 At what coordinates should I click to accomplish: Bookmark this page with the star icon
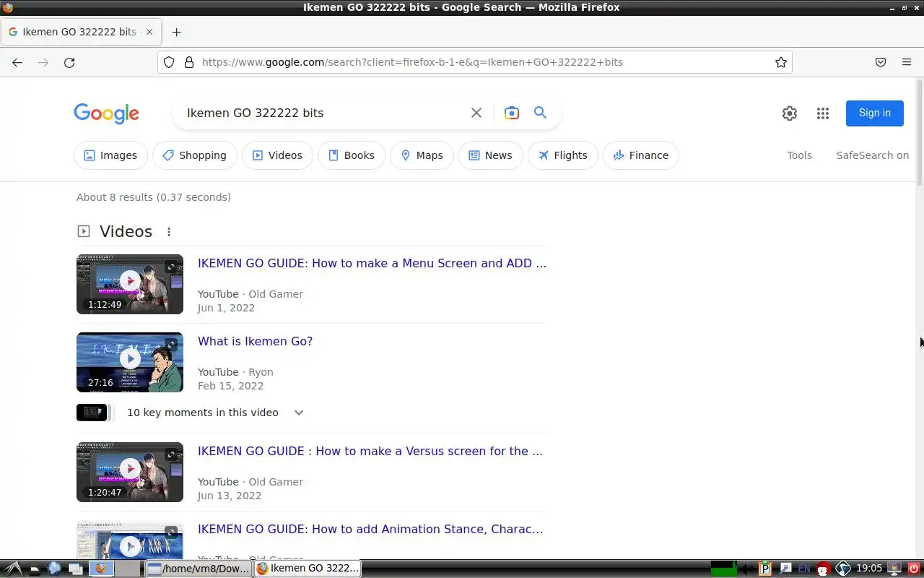click(781, 62)
